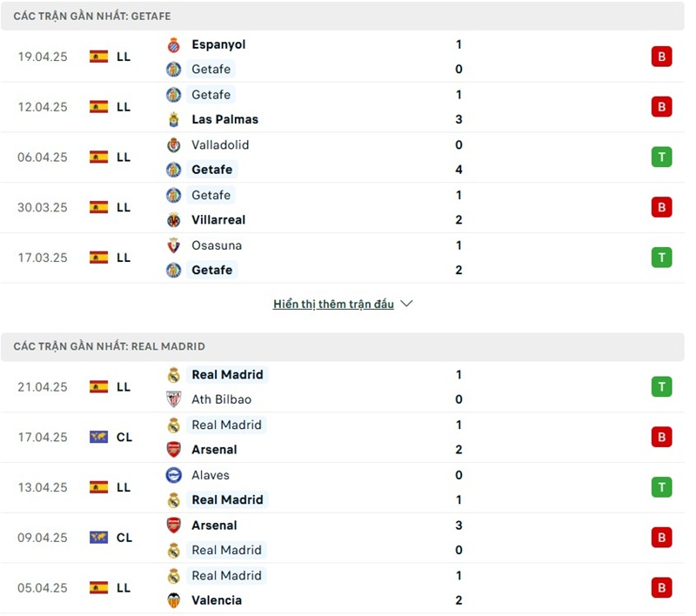This screenshot has width=696, height=616.
Task: Click green T badge for Valladolid match
Action: 661,157
